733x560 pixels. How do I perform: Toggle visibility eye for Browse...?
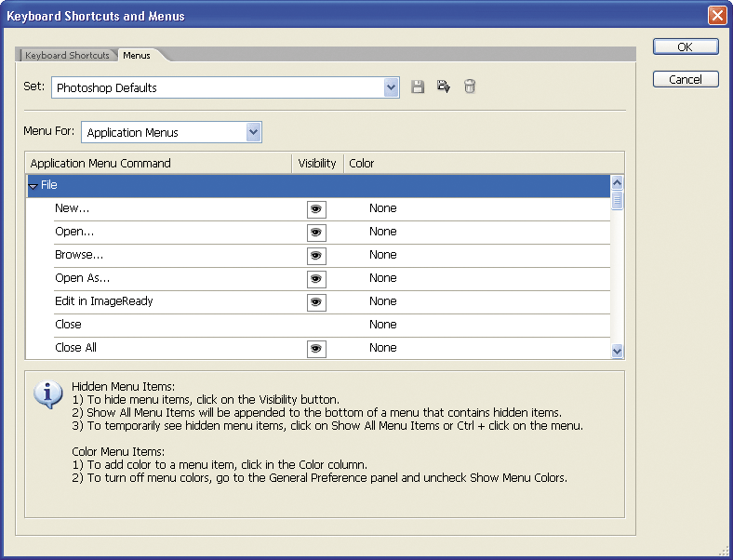316,256
